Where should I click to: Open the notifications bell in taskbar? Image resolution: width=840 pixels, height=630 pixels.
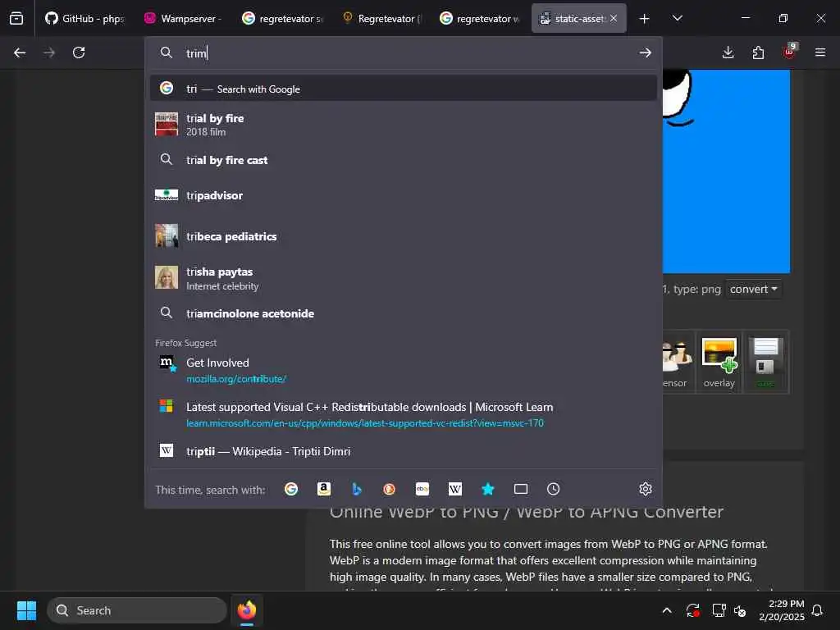tap(818, 610)
